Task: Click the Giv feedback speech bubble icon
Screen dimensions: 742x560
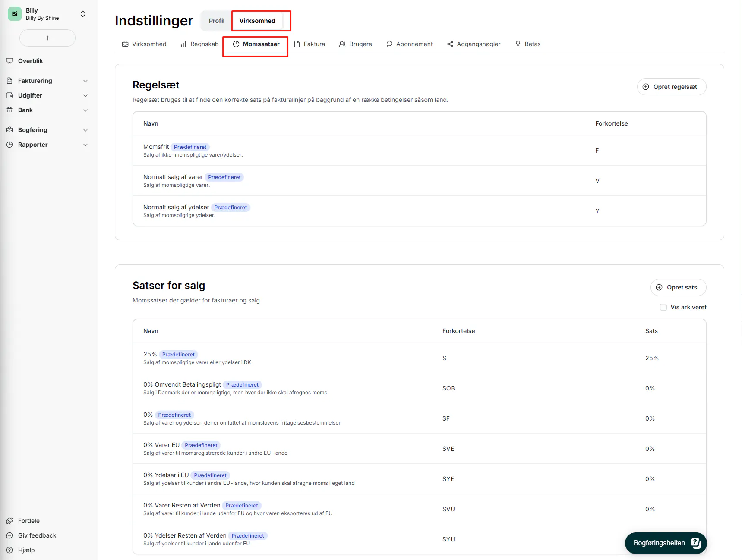Action: 9,535
